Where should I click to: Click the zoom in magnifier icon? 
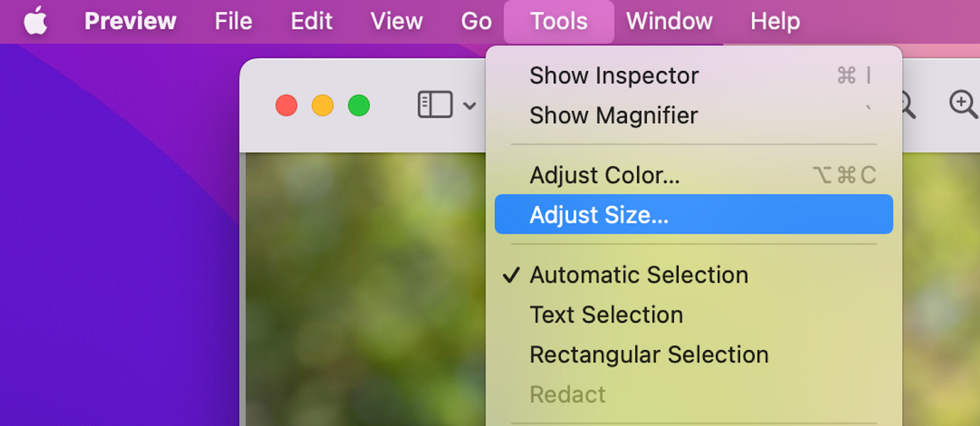963,105
